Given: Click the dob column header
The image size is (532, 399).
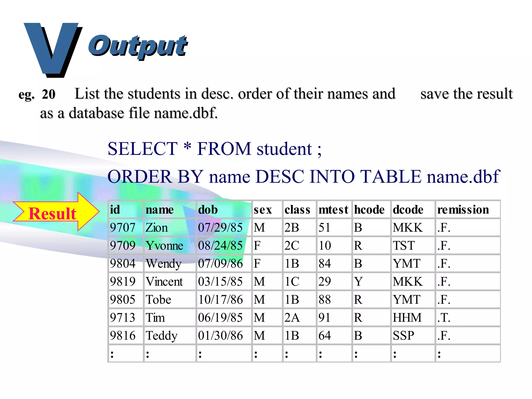Looking at the screenshot, I should (x=208, y=210).
